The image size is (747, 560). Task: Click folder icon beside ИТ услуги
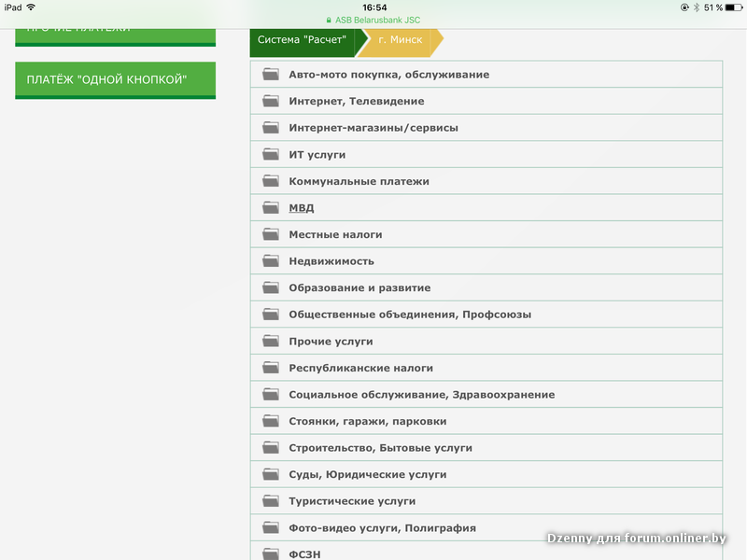click(x=271, y=154)
